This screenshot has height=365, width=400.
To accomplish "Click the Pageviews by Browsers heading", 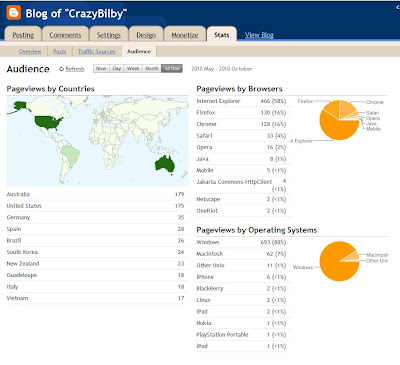I will pos(239,89).
